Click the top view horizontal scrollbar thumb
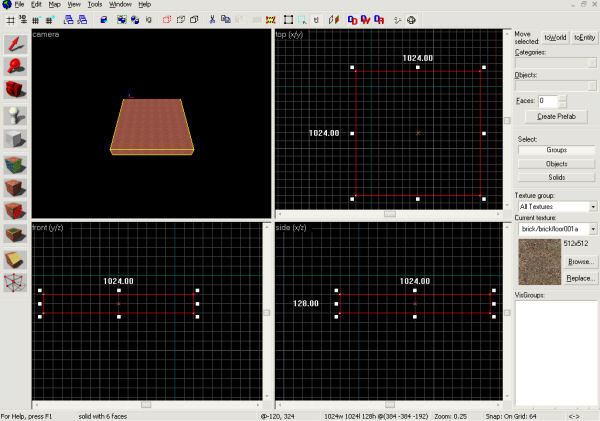600x421 pixels. 390,214
